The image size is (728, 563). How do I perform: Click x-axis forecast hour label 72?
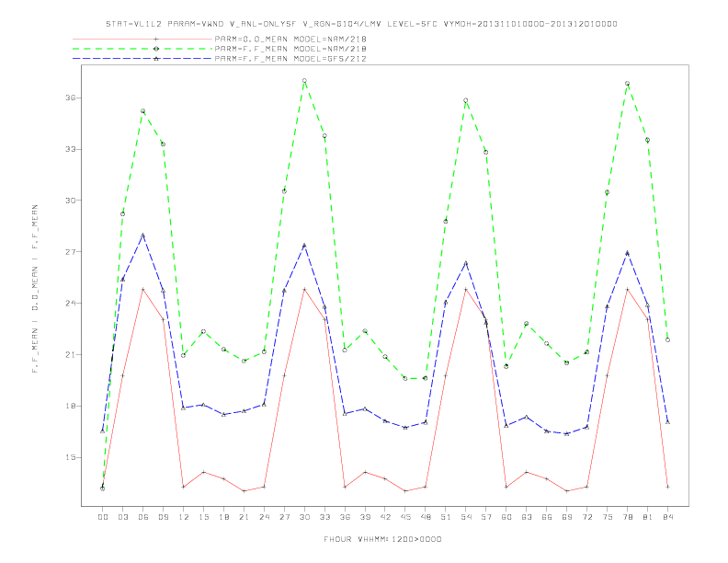(x=586, y=517)
